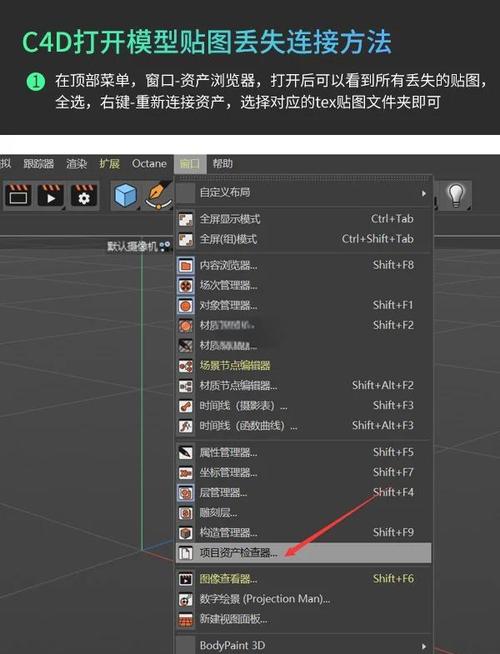The width and height of the screenshot is (500, 654).
Task: Click the 材质节点编辑器 icon
Action: click(x=186, y=386)
